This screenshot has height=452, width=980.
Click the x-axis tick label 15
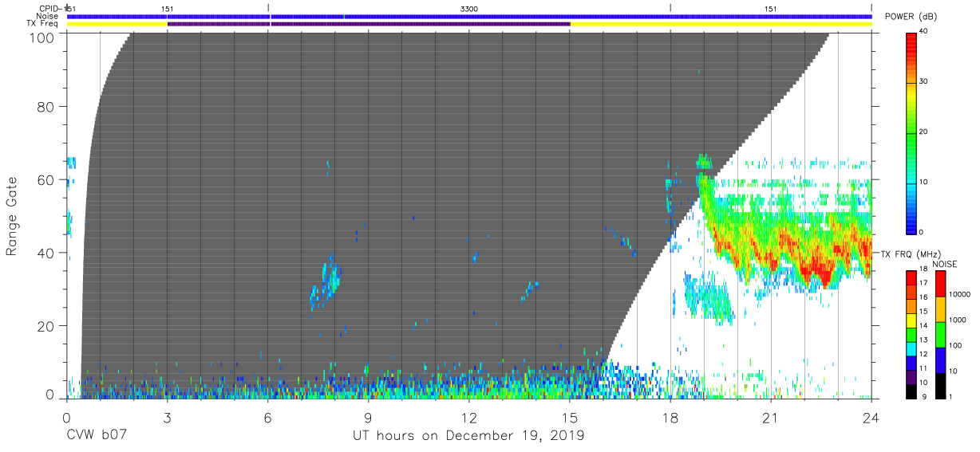[x=570, y=417]
